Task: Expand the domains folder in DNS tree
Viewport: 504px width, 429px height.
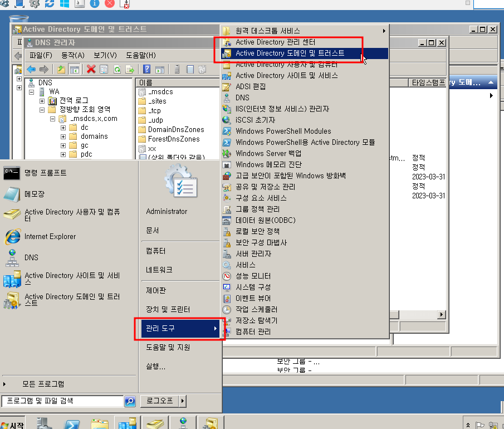Action: tap(63, 136)
